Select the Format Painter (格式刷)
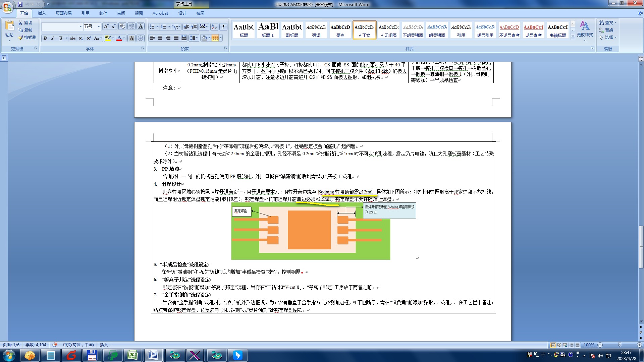Image resolution: width=644 pixels, height=362 pixels. (x=27, y=38)
